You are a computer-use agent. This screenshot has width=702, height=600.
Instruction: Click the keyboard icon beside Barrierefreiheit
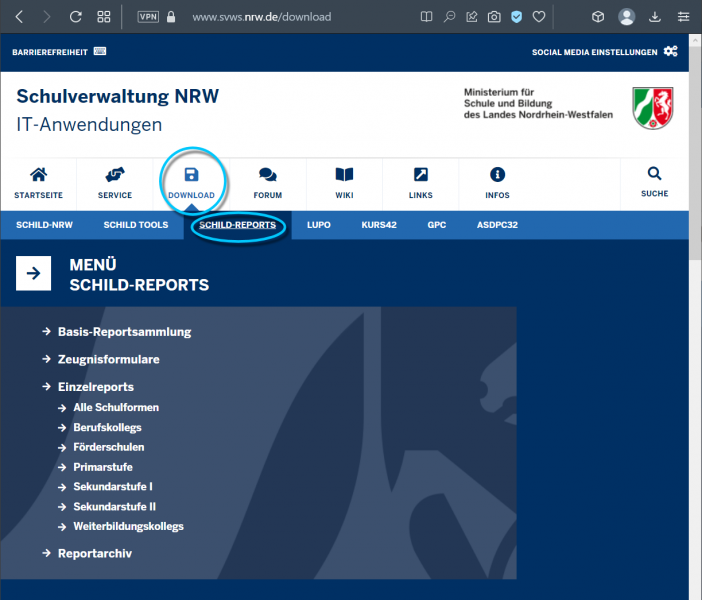(x=100, y=51)
